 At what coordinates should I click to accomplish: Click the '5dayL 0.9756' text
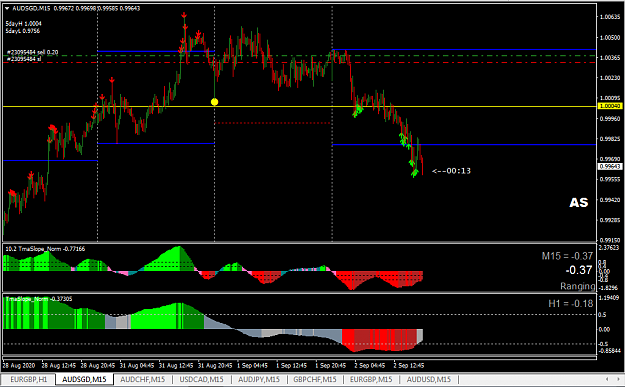(x=23, y=31)
